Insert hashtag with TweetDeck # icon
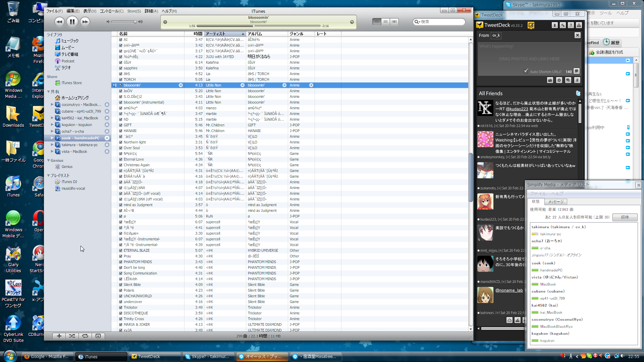Screen dimensions: 644x362 (577, 80)
